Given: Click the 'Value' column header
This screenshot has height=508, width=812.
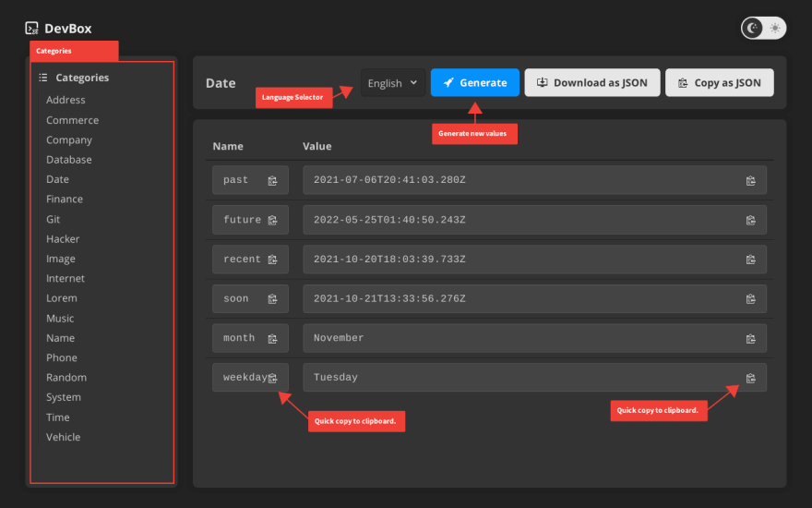Looking at the screenshot, I should tap(316, 146).
